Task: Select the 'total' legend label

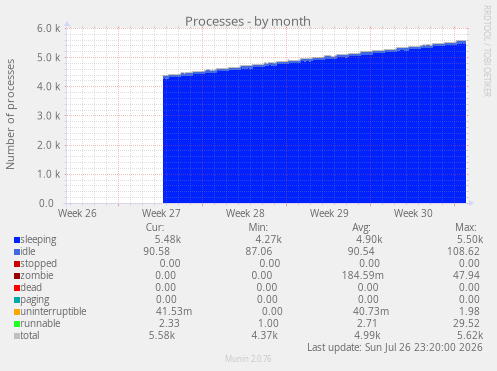Action: click(30, 335)
